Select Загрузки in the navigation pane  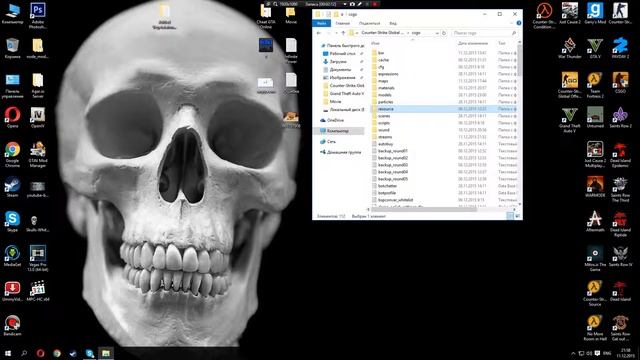338,62
